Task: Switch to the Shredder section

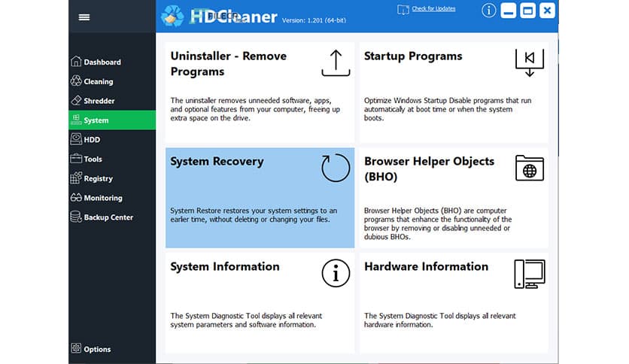Action: pyautogui.click(x=112, y=101)
